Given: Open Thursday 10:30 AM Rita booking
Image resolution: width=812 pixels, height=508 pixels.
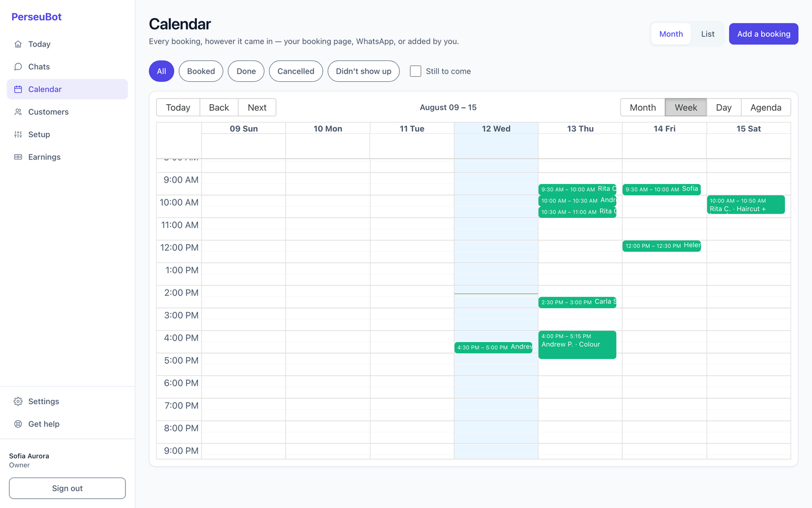Looking at the screenshot, I should [578, 212].
